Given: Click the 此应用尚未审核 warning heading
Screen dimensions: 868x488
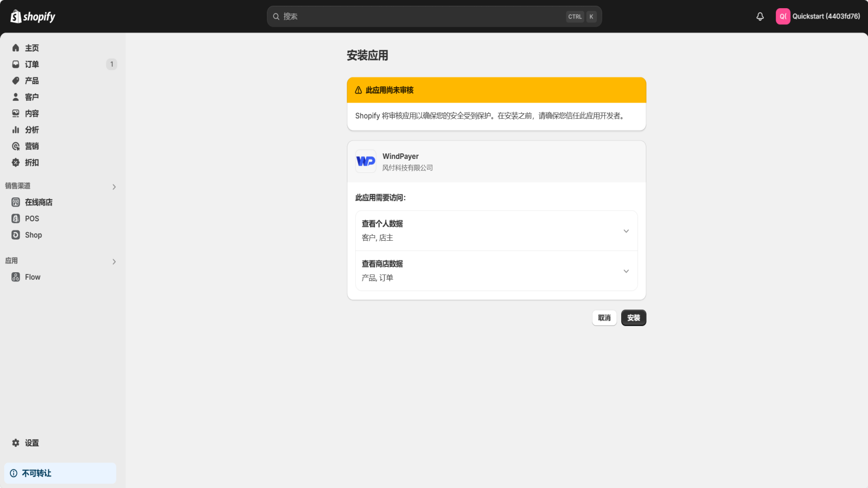Looking at the screenshot, I should pyautogui.click(x=390, y=90).
